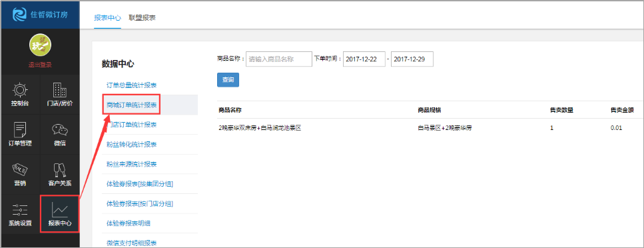The width and height of the screenshot is (644, 248).
Task: Click 退出登录 to log out
Action: pos(40,65)
